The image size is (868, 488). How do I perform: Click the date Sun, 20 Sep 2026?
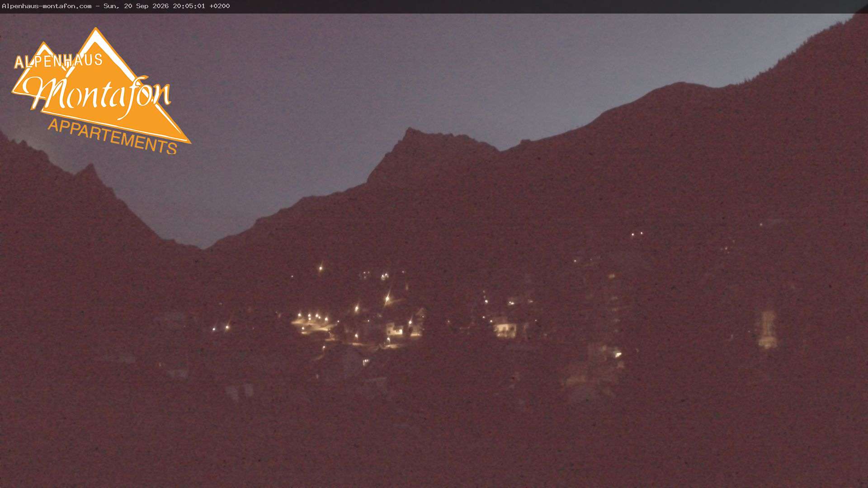136,6
